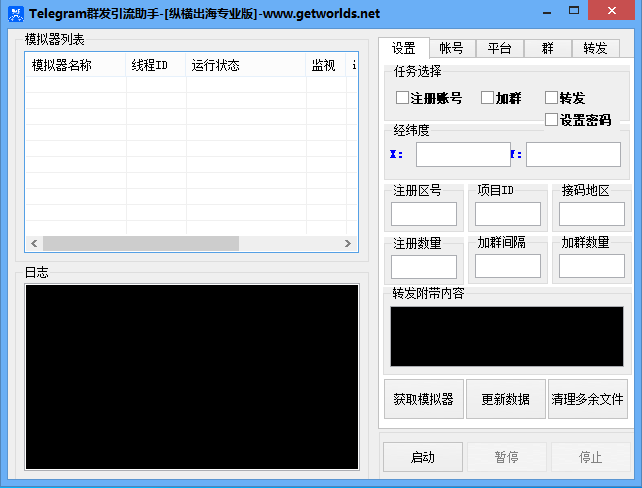Open the 帐号 tab

point(452,48)
